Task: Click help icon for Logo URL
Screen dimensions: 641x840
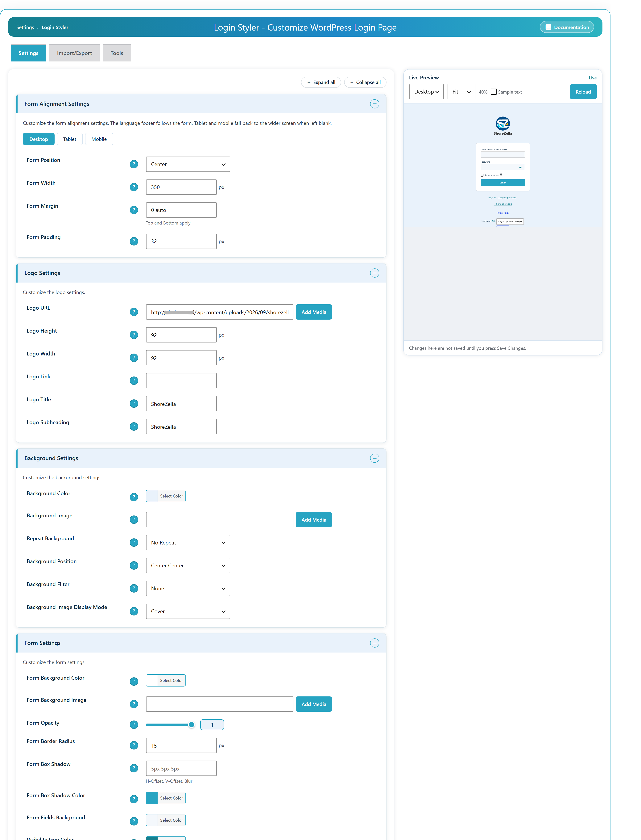Action: 134,312
